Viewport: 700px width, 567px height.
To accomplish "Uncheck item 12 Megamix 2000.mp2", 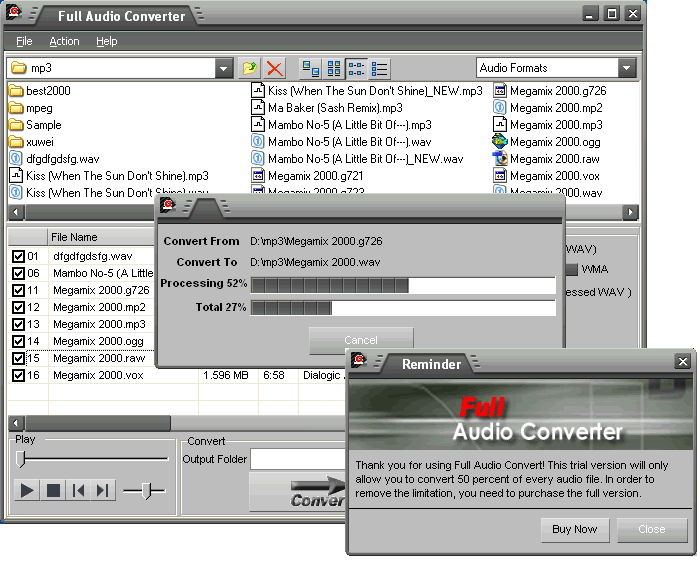I will tap(18, 307).
